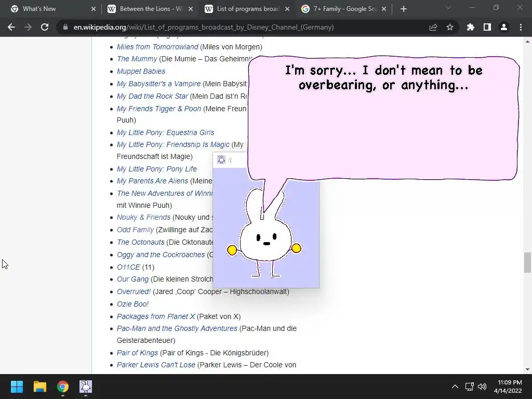The height and width of the screenshot is (399, 532).
Task: Open Pair of Kings link
Action: [x=137, y=353]
